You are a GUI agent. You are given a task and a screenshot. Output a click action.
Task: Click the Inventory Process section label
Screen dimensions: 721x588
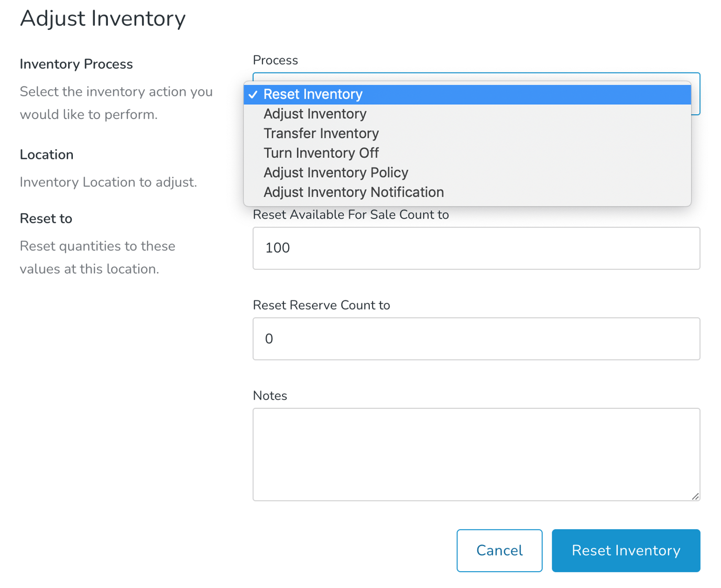[76, 64]
